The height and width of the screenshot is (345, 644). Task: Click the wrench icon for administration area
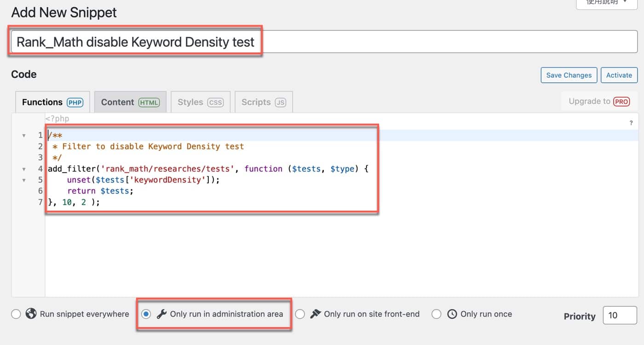(x=161, y=314)
